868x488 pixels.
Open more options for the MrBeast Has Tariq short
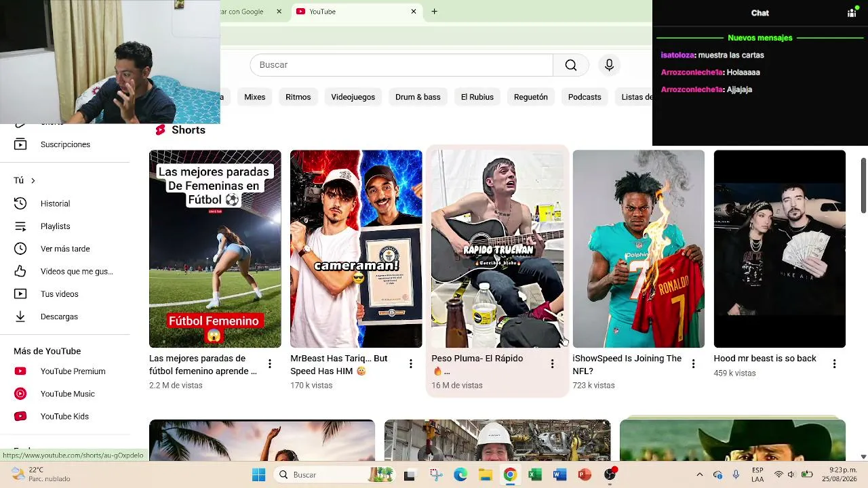[x=411, y=364]
